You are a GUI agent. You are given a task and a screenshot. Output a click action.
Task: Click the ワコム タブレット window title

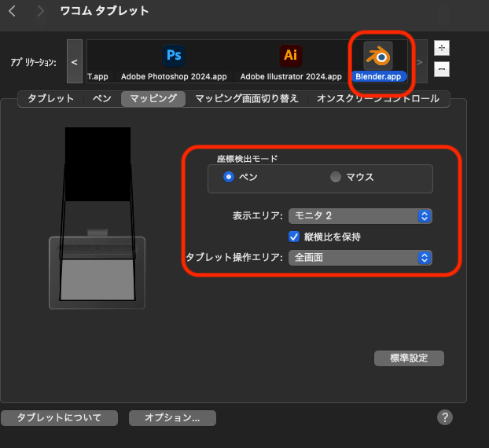click(x=105, y=11)
